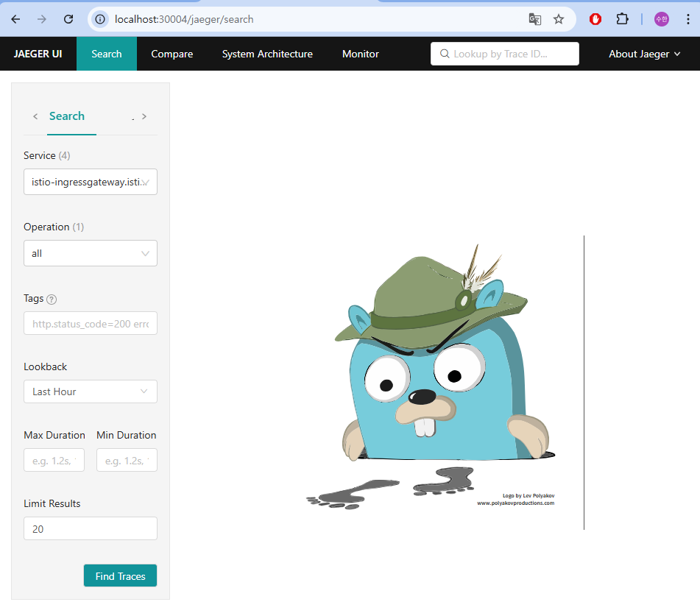Focus the Tags input field
700x613 pixels.
[x=91, y=323]
